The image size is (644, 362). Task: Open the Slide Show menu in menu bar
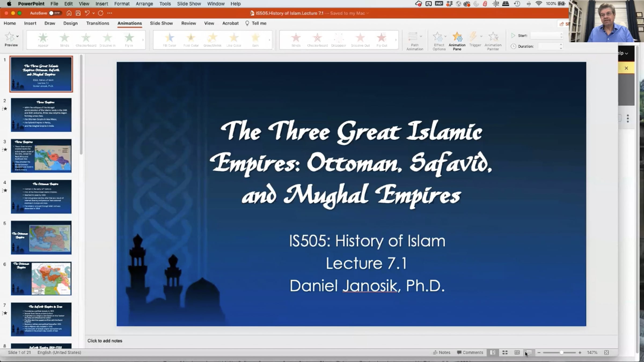point(189,4)
